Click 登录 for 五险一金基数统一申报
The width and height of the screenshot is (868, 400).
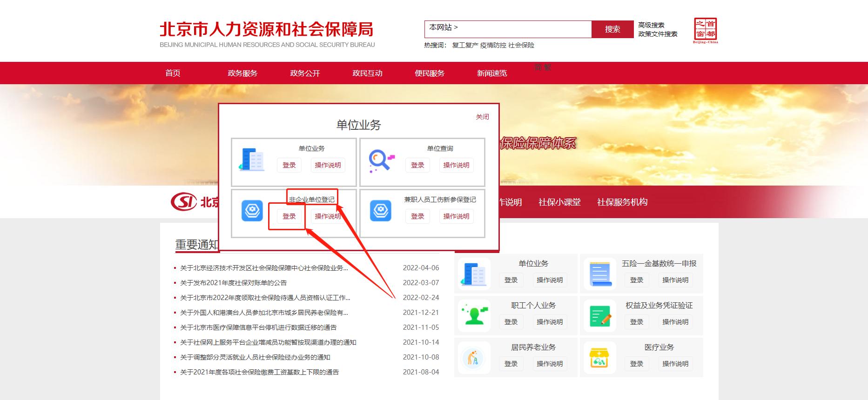tap(636, 280)
